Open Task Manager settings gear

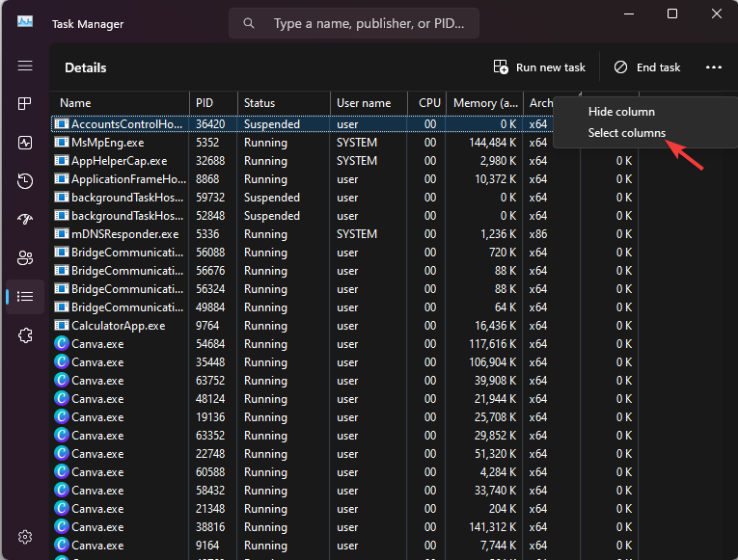[25, 537]
